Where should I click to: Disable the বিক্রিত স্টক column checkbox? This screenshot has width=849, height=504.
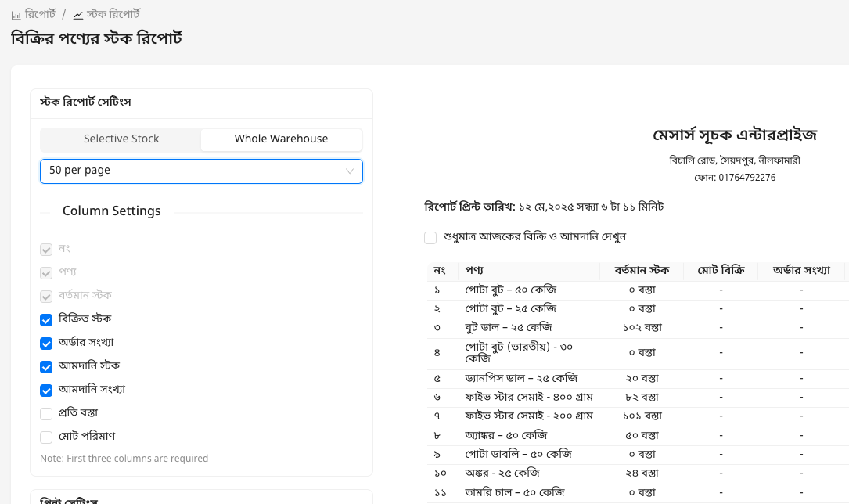[46, 319]
